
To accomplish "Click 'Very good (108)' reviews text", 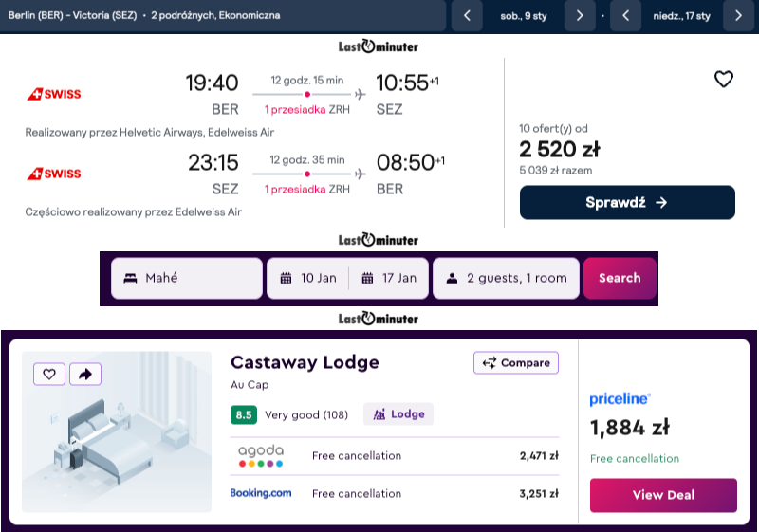I will click(x=306, y=415).
